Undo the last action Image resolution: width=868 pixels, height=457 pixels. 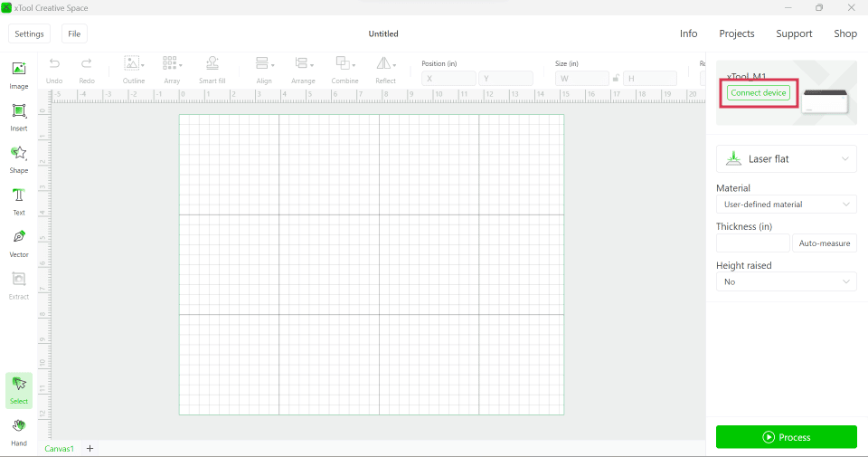coord(54,71)
